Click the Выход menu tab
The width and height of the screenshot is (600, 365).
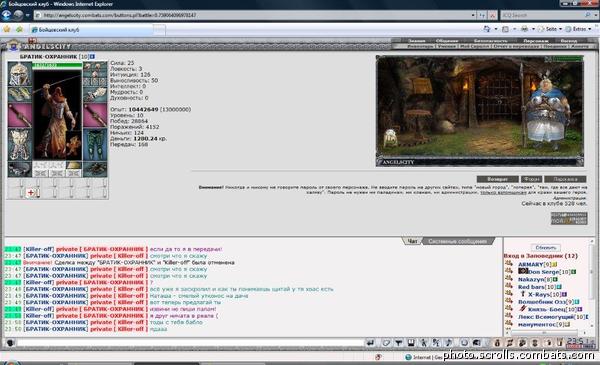coord(569,41)
